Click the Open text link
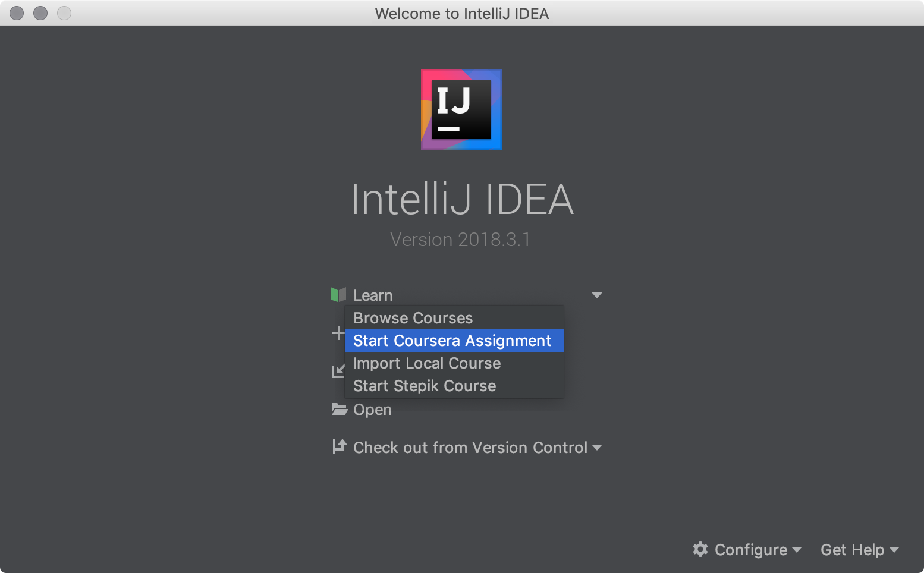The width and height of the screenshot is (924, 573). 372,410
